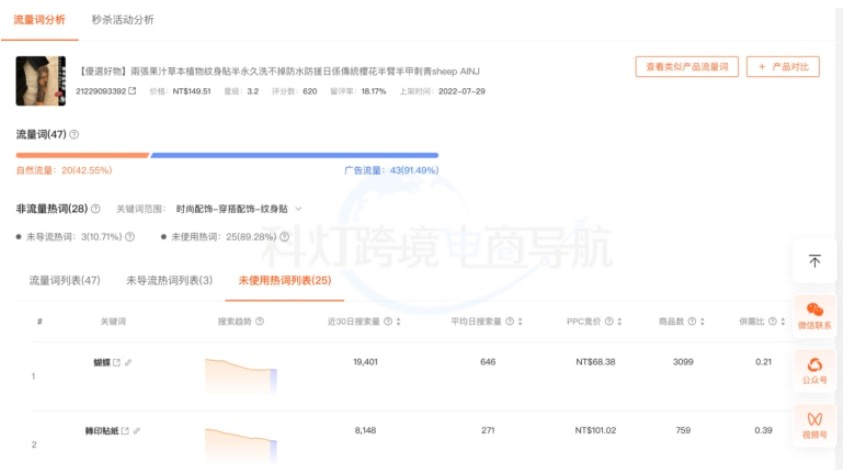Screen dimensions: 848x470
Task: Click NT$68.38 PPC bid cell
Action: [595, 362]
